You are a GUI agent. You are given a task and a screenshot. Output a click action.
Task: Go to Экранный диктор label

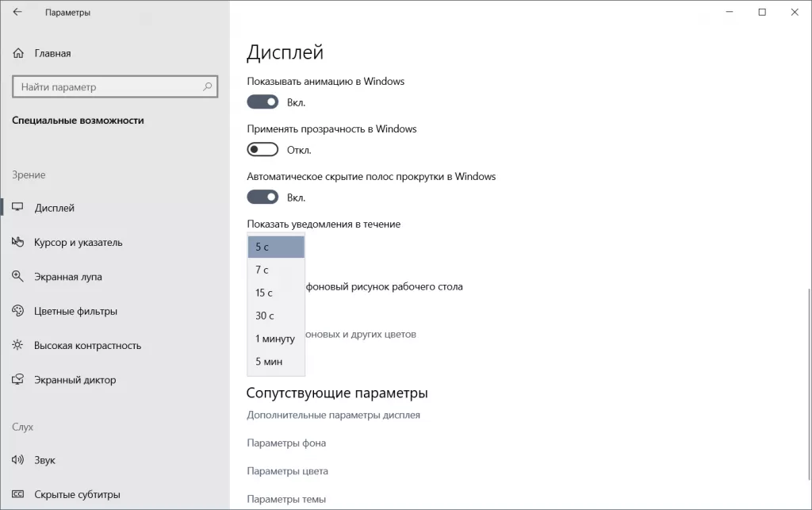tap(75, 380)
